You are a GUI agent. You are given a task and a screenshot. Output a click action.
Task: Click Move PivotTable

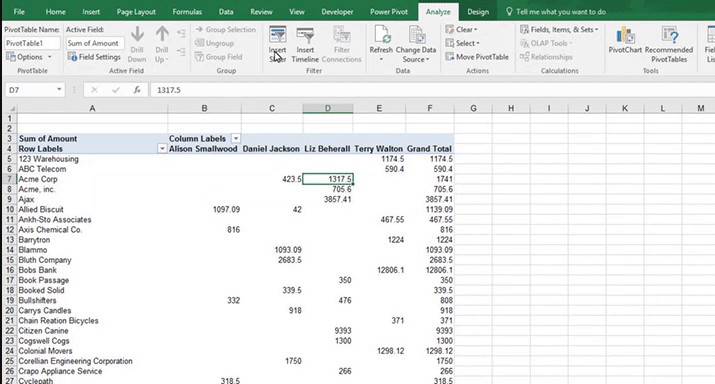(x=477, y=57)
